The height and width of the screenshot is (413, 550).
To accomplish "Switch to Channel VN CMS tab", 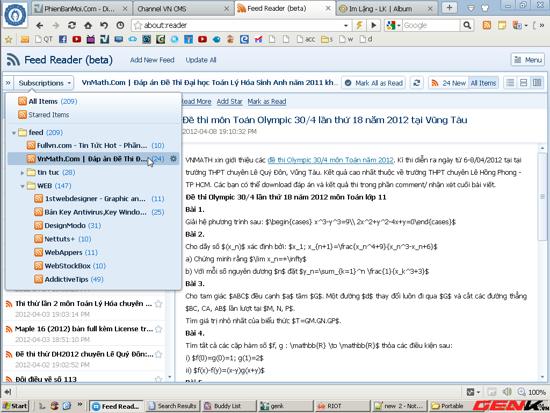I will pos(183,8).
